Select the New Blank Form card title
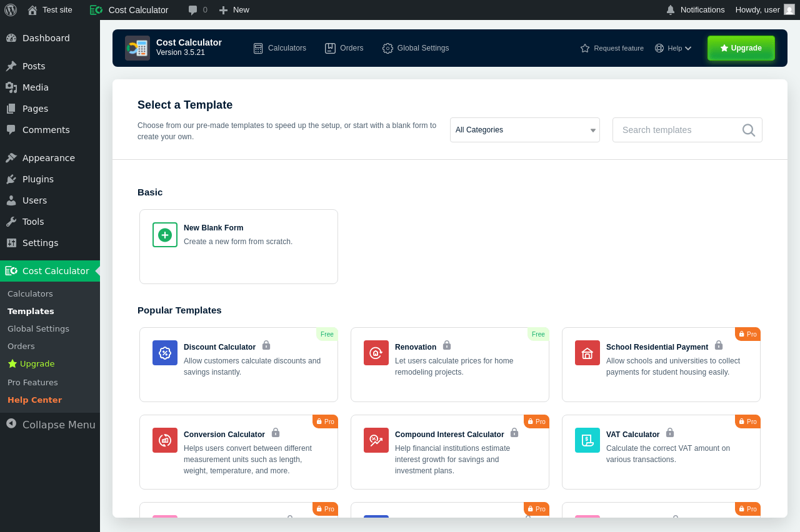 click(x=213, y=228)
